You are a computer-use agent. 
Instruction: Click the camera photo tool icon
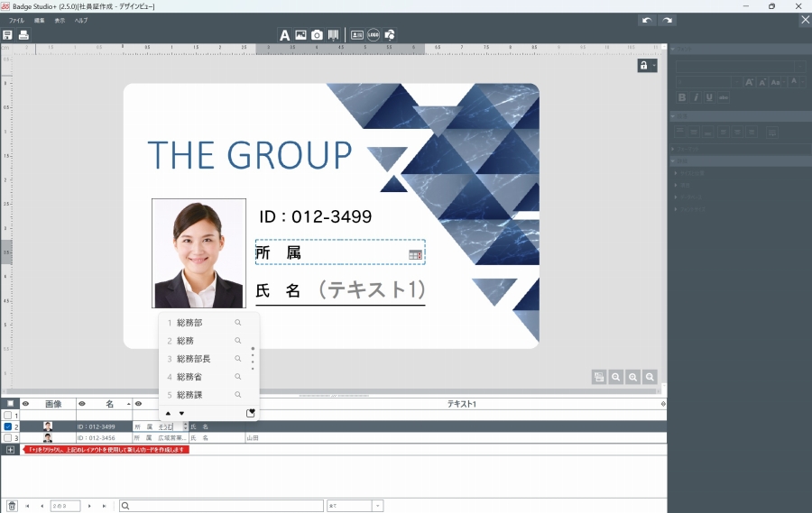(317, 35)
